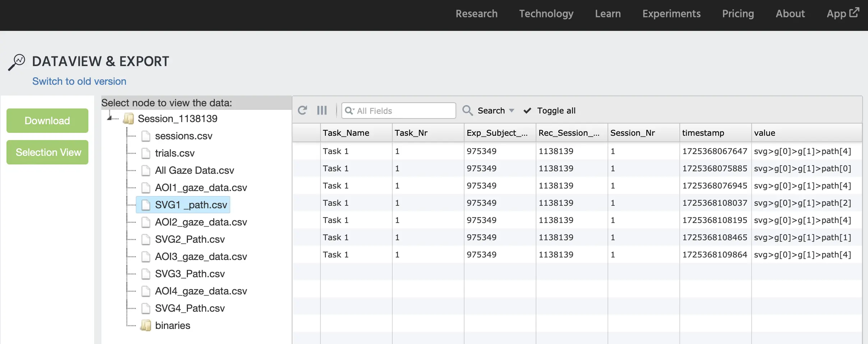This screenshot has width=868, height=344.
Task: Select the Session_1138139 root node
Action: pyautogui.click(x=177, y=118)
